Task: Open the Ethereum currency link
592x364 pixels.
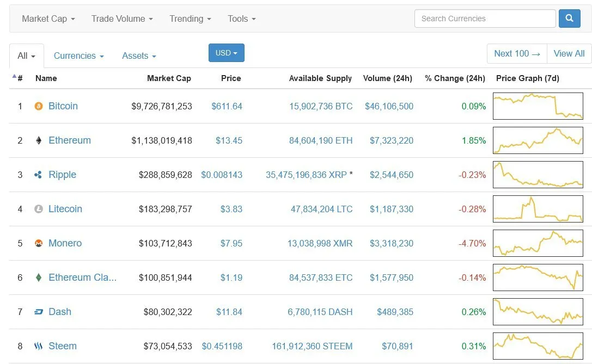Action: [x=70, y=140]
